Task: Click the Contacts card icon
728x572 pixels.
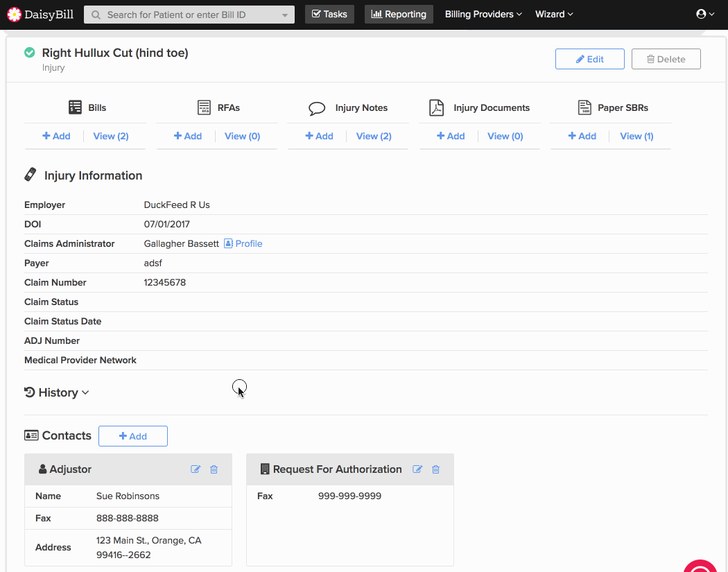Action: 31,435
